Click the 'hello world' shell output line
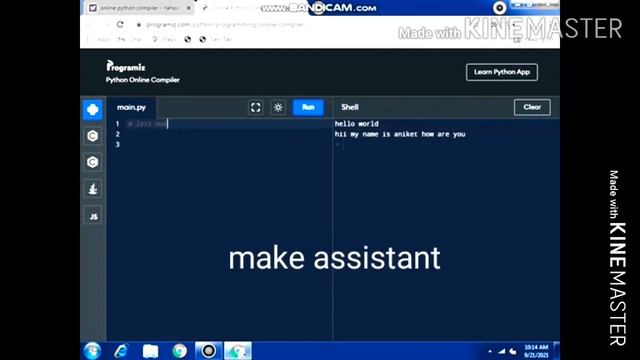640x360 pixels. [x=356, y=124]
